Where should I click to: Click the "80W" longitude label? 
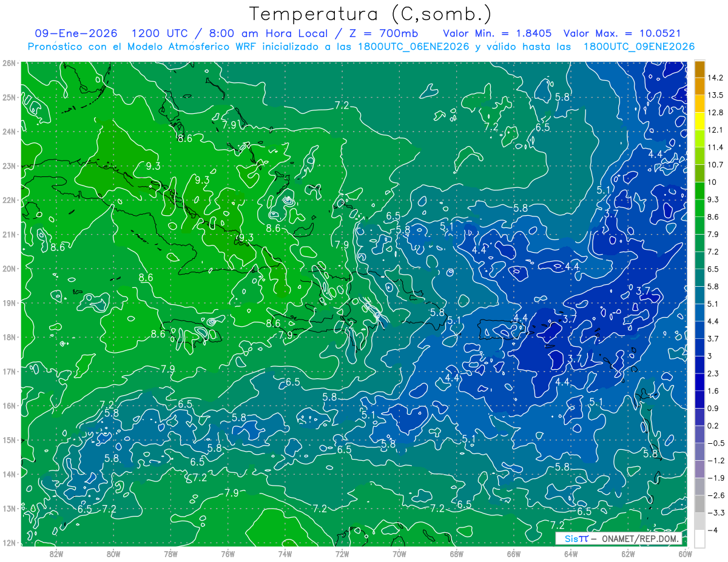coord(113,554)
